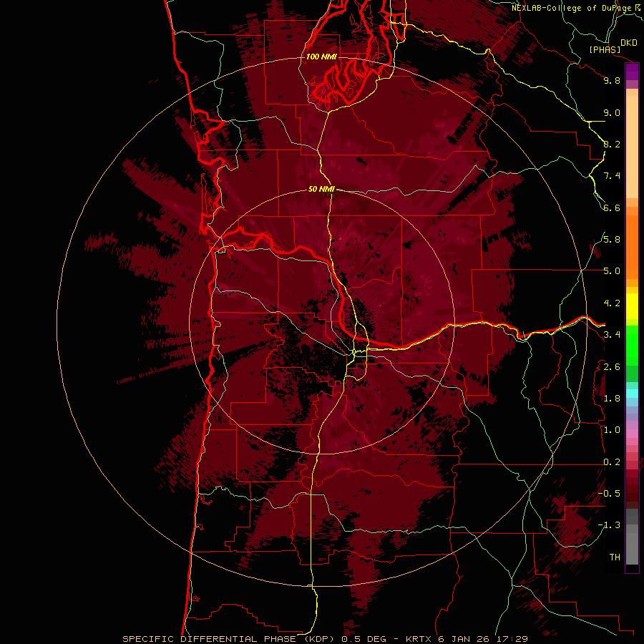Click the NEXLAB-College of DuPage title text
Screen dimensions: 644x644
572,8
